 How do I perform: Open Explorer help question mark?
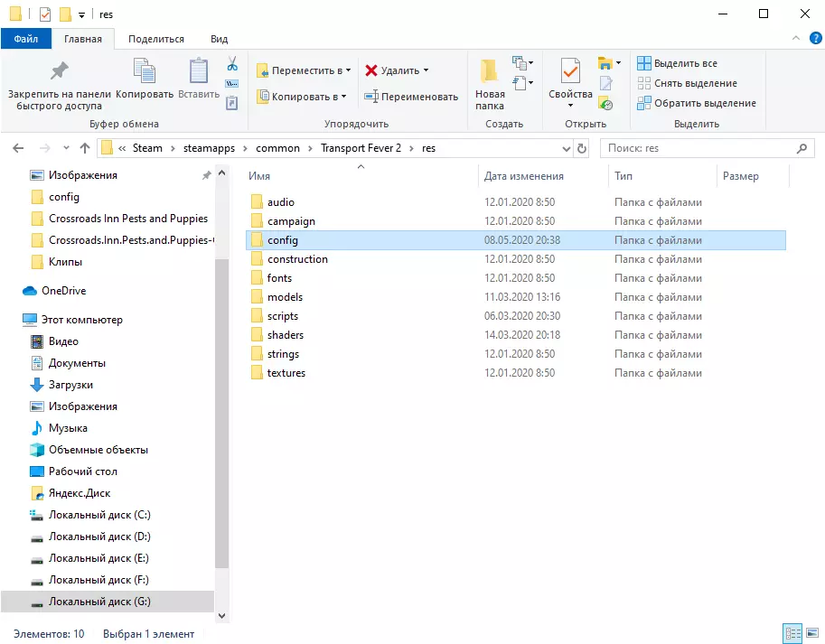tap(816, 38)
